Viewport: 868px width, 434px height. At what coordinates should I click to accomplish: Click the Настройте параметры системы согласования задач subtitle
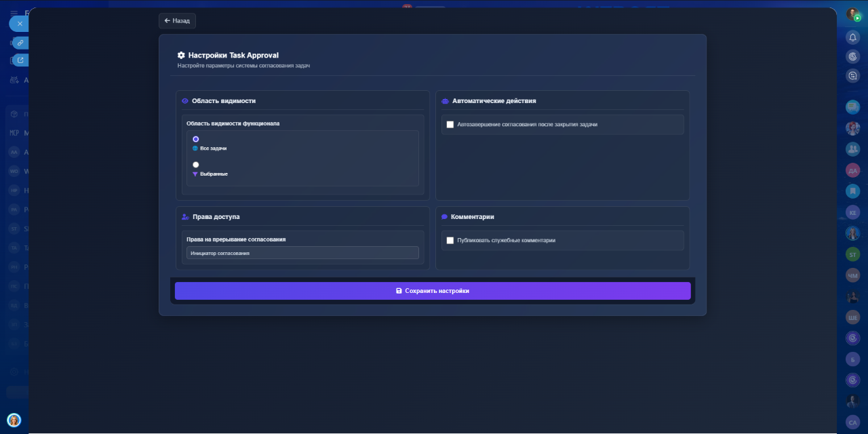(243, 66)
